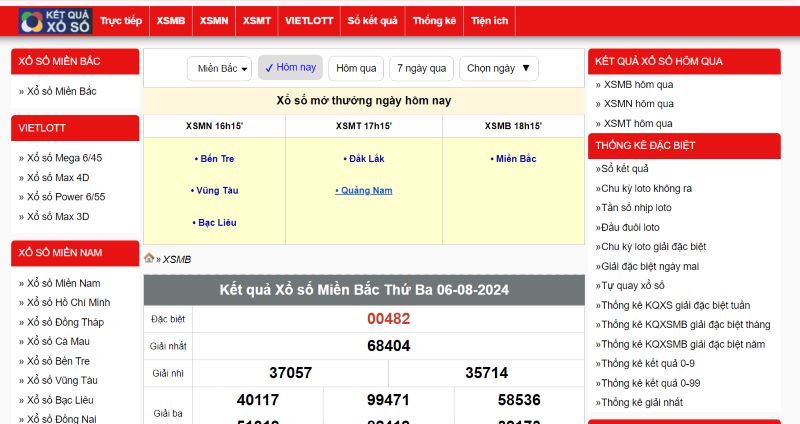Open the Thống kê menu
This screenshot has width=800, height=424.
(x=433, y=20)
